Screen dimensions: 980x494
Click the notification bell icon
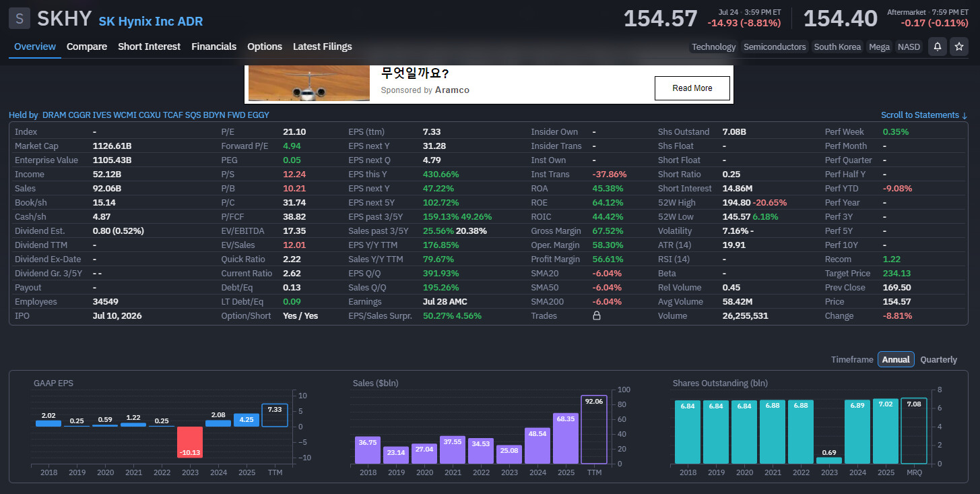937,47
